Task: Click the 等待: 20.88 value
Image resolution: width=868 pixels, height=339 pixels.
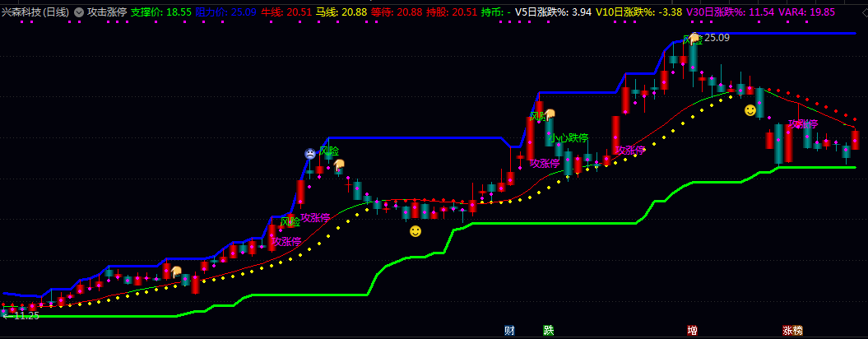Action: coord(397,12)
